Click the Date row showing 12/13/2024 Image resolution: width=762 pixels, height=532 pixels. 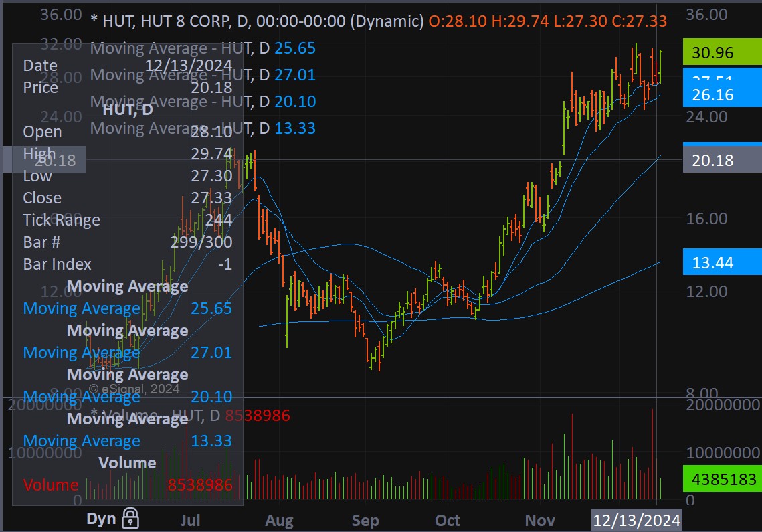pos(127,65)
